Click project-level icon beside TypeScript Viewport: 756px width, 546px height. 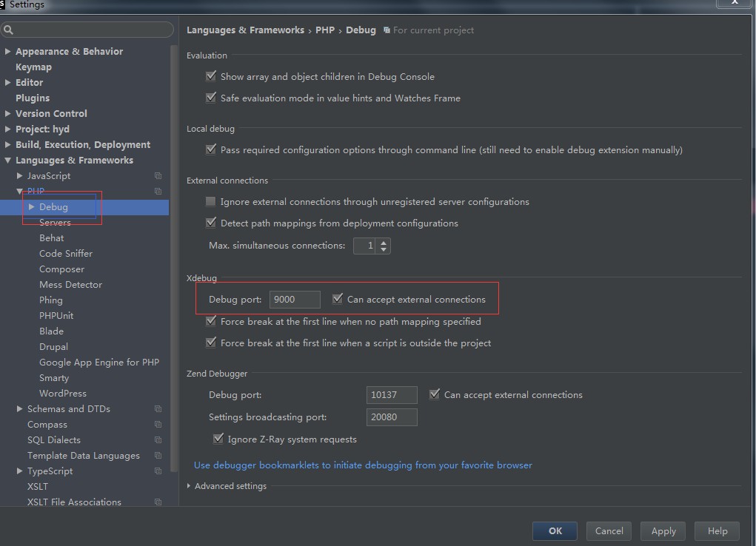(158, 471)
